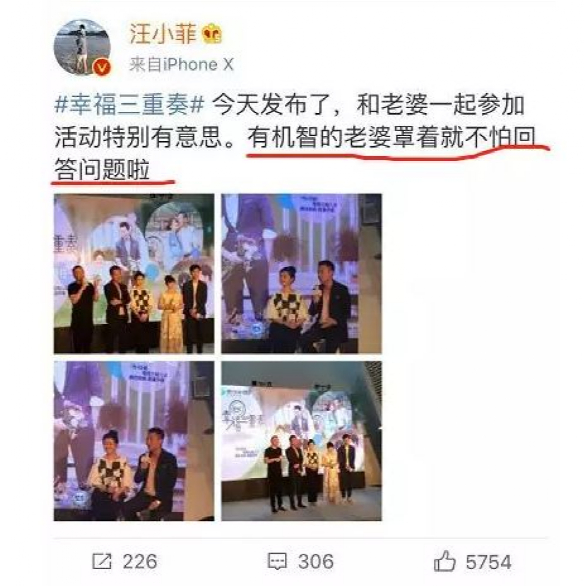This screenshot has height=587, width=587.
Task: Like the post with thumbs-up icon
Action: pyautogui.click(x=444, y=560)
